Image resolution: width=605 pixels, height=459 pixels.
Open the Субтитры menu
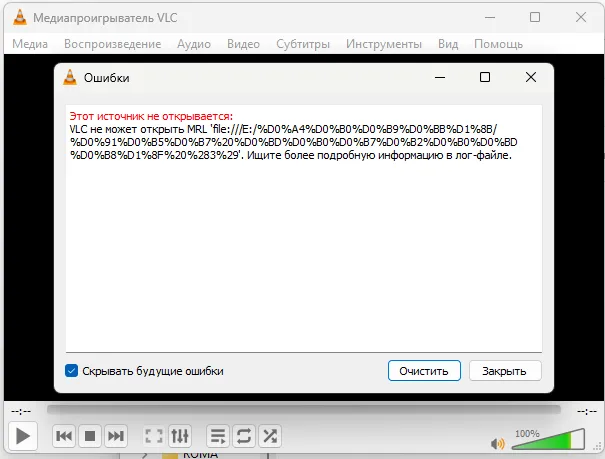click(x=303, y=44)
